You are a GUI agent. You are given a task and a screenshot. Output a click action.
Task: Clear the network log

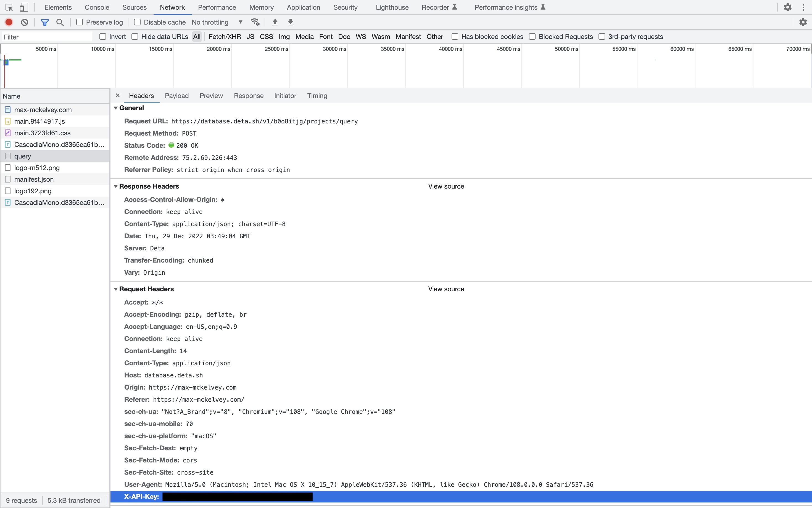[x=25, y=22]
